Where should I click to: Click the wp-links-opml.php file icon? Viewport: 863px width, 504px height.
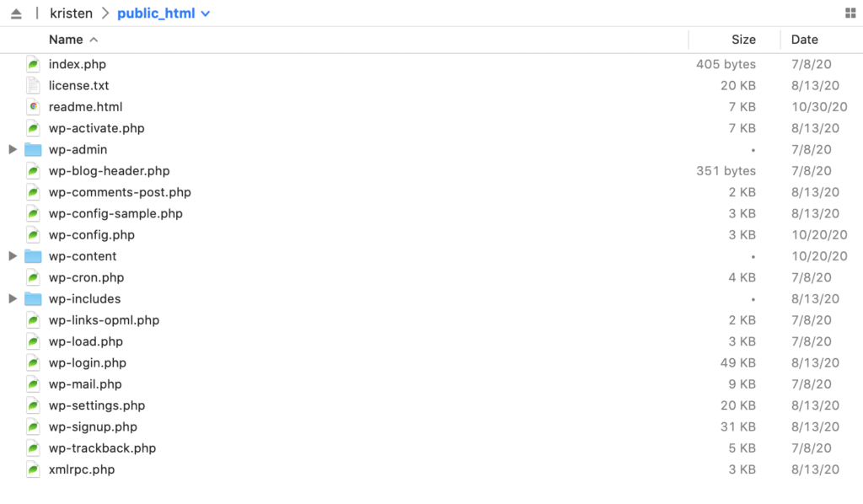click(33, 320)
